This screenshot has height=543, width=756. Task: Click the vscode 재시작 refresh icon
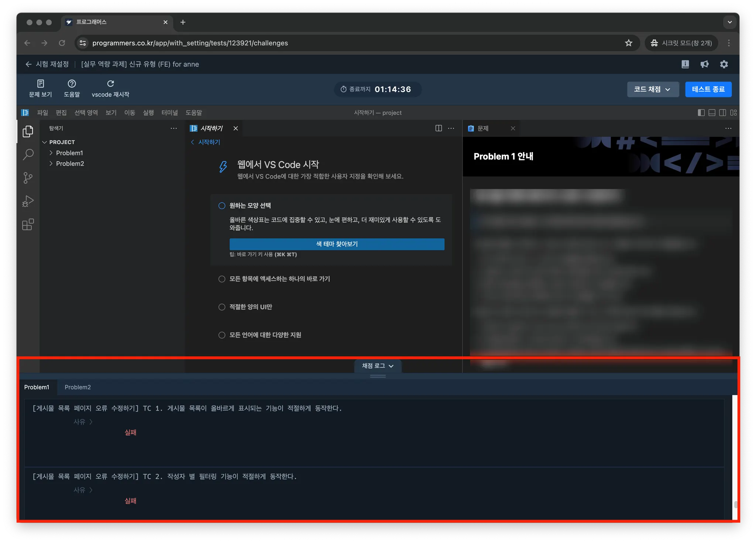tap(110, 84)
